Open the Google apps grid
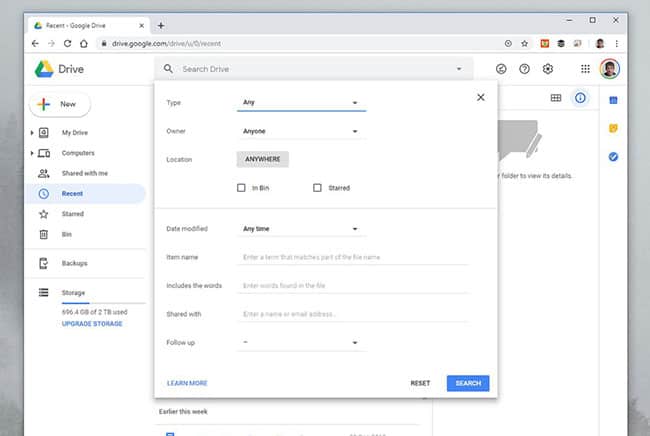Viewport: 650px width, 436px height. (585, 69)
